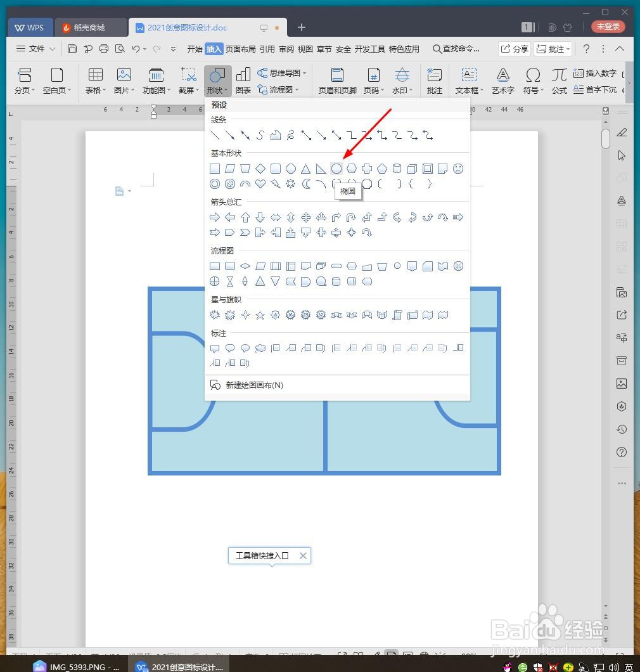Open the Header and Footer tool
Image resolution: width=640 pixels, height=672 pixels.
[x=338, y=81]
